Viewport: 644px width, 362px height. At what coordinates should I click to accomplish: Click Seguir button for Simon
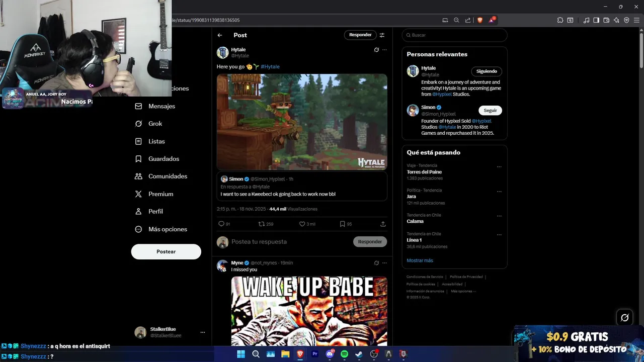coord(490,111)
